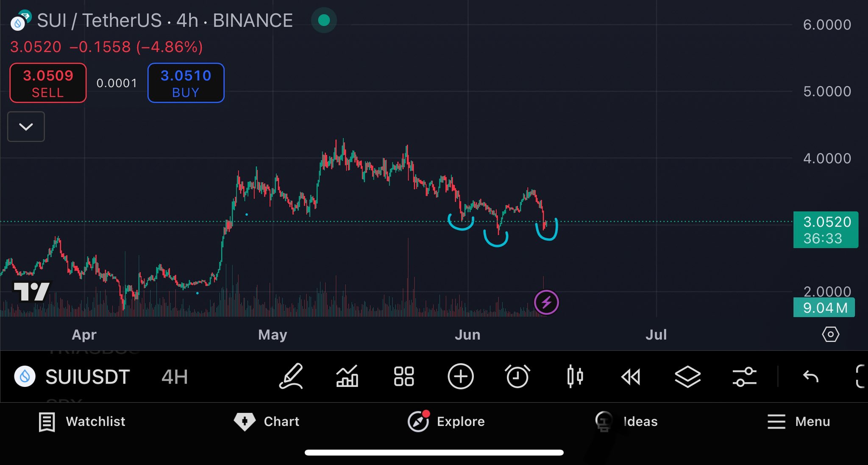Open the object layers icon
The image size is (868, 465).
687,376
